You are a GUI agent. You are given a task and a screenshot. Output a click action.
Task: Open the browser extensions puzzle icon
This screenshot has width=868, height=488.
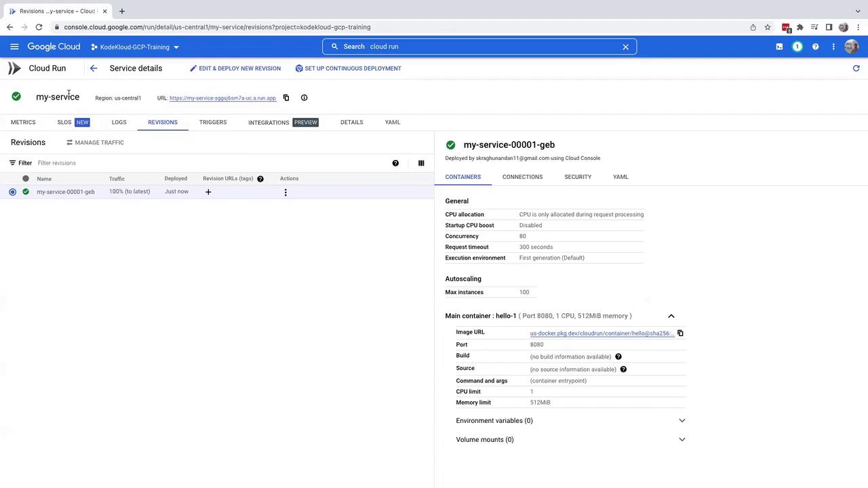[800, 27]
